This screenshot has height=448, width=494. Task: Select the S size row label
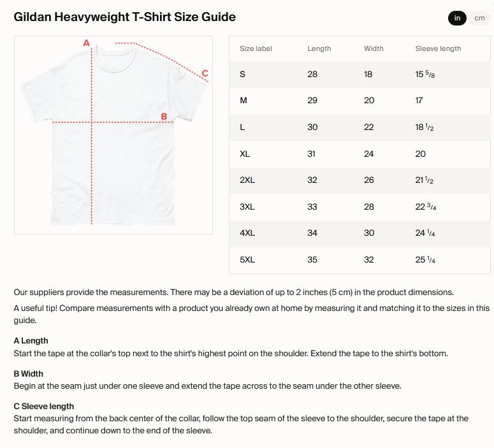[242, 75]
